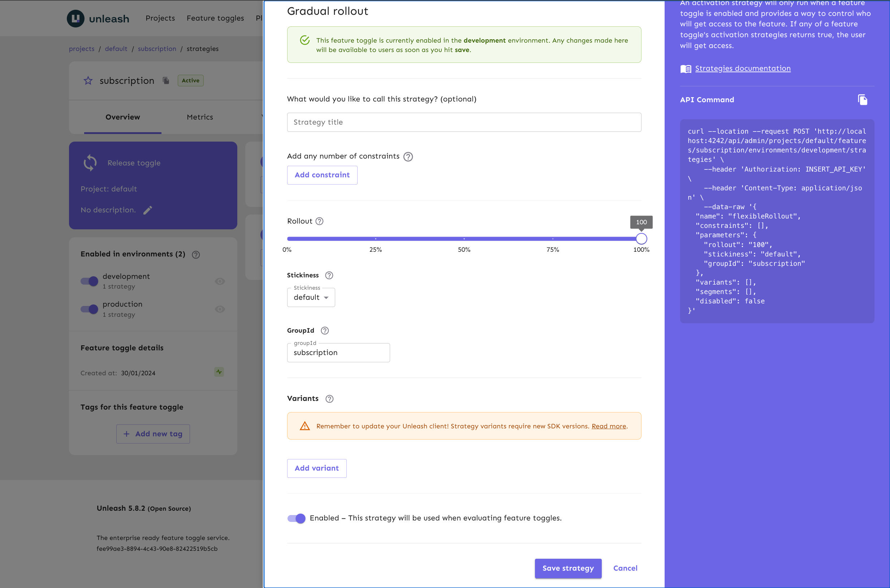
Task: Click the Add new tag button
Action: point(154,434)
